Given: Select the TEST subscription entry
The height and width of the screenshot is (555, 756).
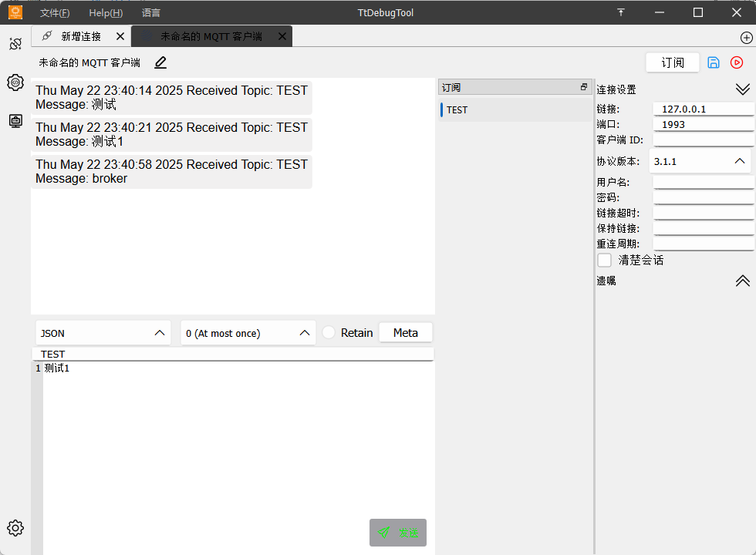Looking at the screenshot, I should [x=515, y=109].
